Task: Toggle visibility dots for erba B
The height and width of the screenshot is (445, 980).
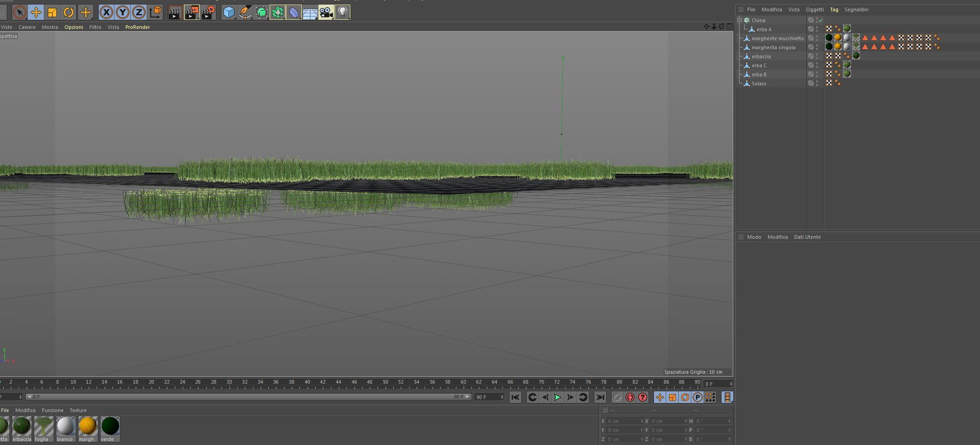Action: (x=817, y=74)
